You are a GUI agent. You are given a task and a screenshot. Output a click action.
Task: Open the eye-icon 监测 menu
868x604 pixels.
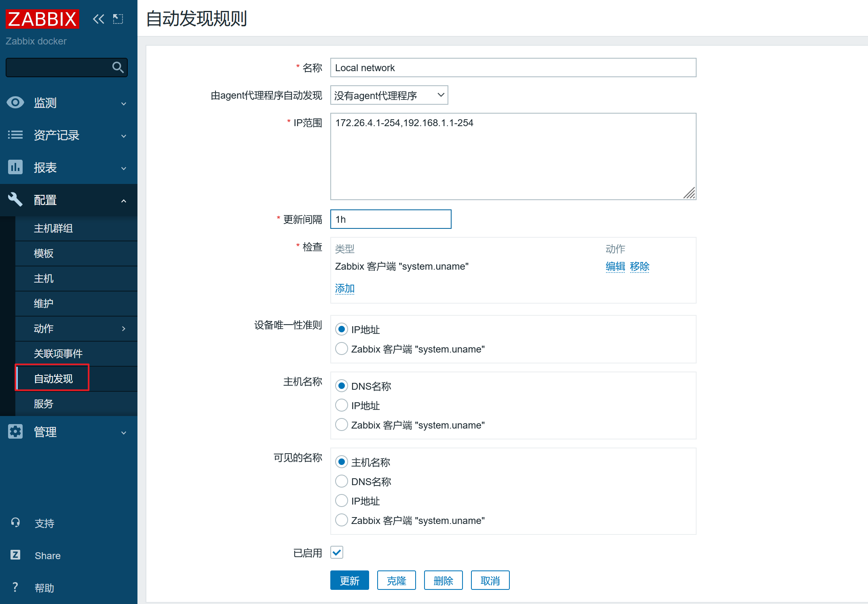(15, 103)
